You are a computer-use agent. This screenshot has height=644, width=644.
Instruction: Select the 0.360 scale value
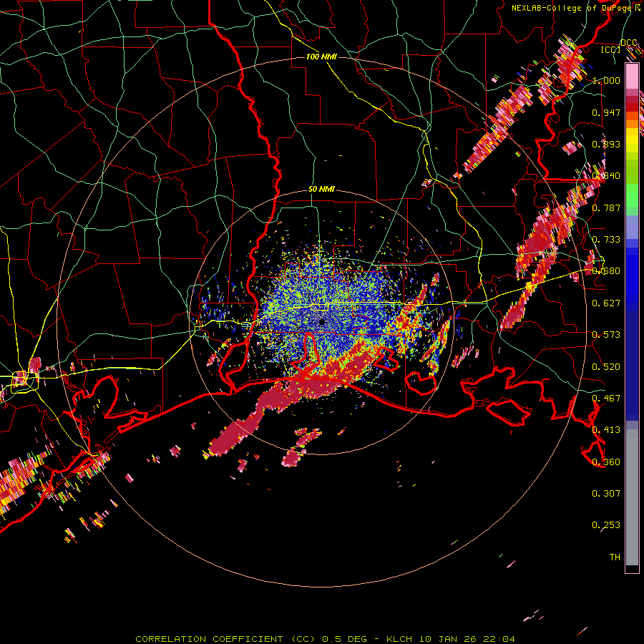[606, 462]
